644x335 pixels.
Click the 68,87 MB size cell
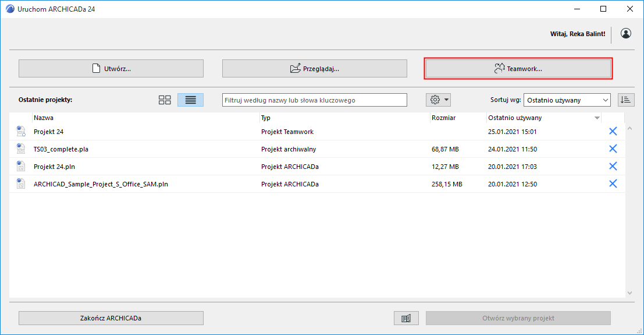(x=445, y=149)
